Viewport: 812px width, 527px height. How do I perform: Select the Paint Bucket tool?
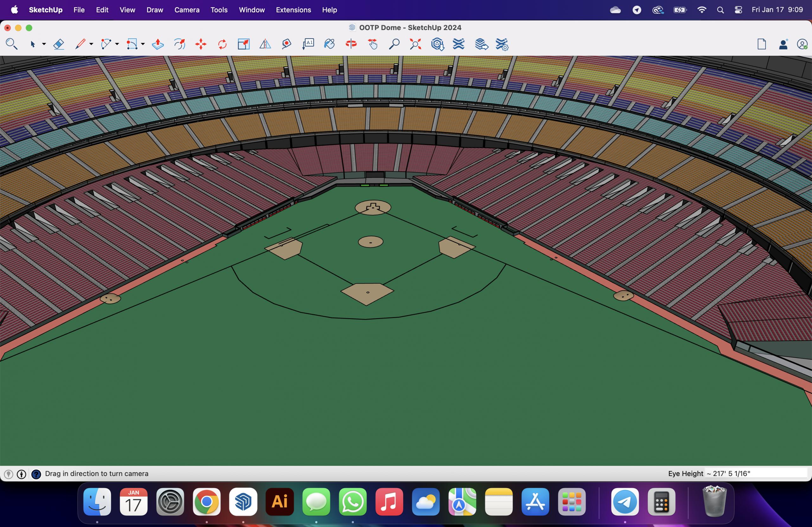(329, 44)
